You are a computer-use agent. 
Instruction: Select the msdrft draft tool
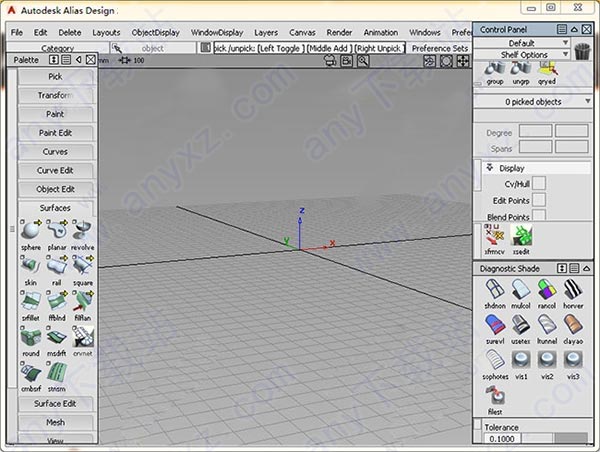click(57, 336)
